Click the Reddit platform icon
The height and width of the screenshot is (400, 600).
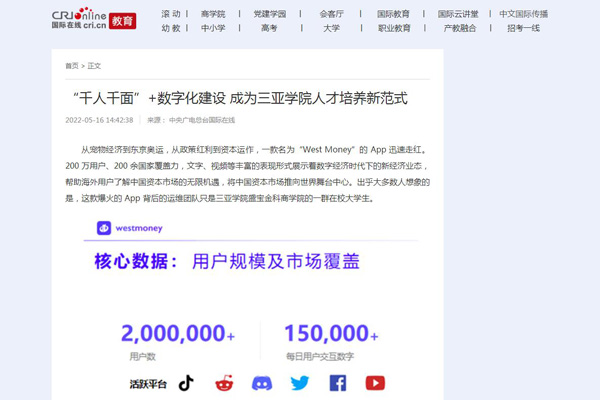pos(224,383)
